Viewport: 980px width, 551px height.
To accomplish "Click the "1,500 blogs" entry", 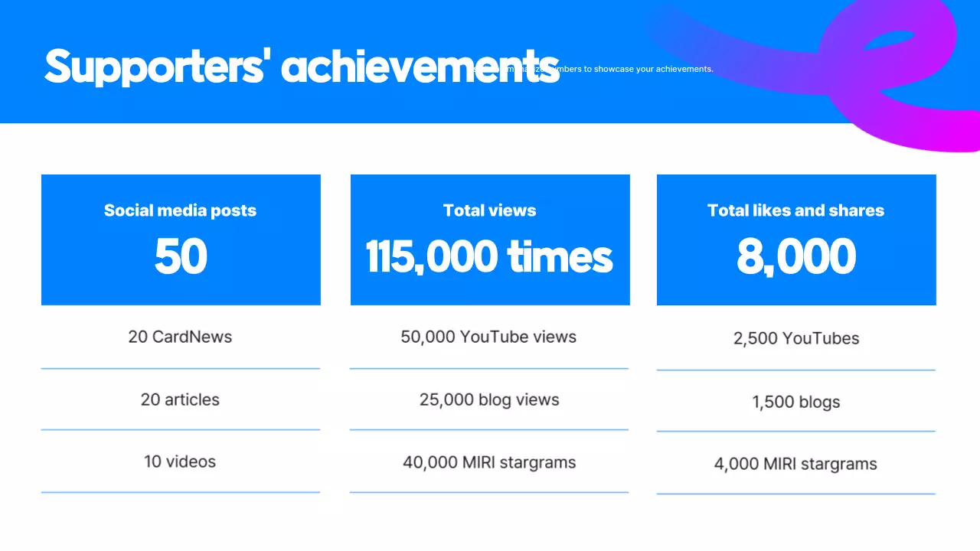I will 795,402.
